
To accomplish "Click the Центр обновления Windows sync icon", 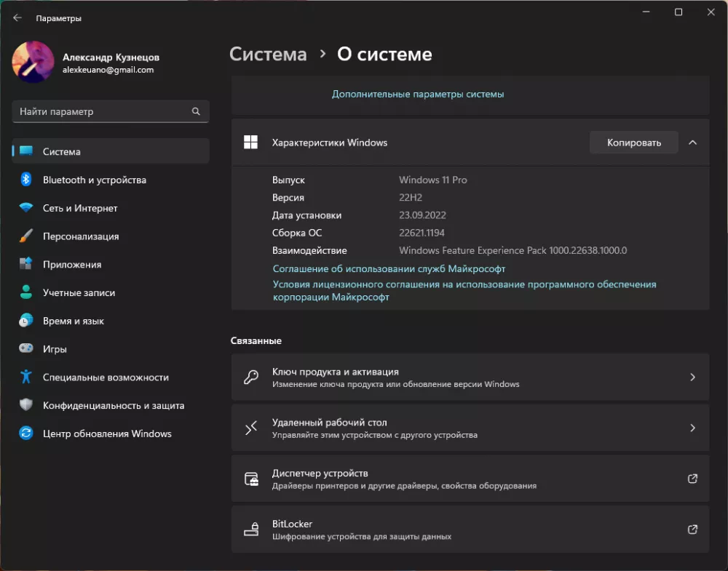I will coord(26,434).
